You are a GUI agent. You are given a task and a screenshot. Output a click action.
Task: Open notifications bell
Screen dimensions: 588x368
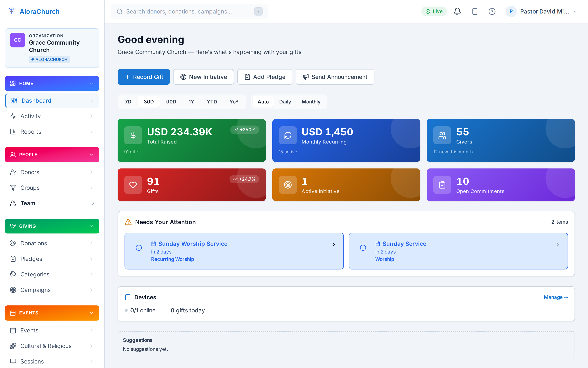(457, 11)
